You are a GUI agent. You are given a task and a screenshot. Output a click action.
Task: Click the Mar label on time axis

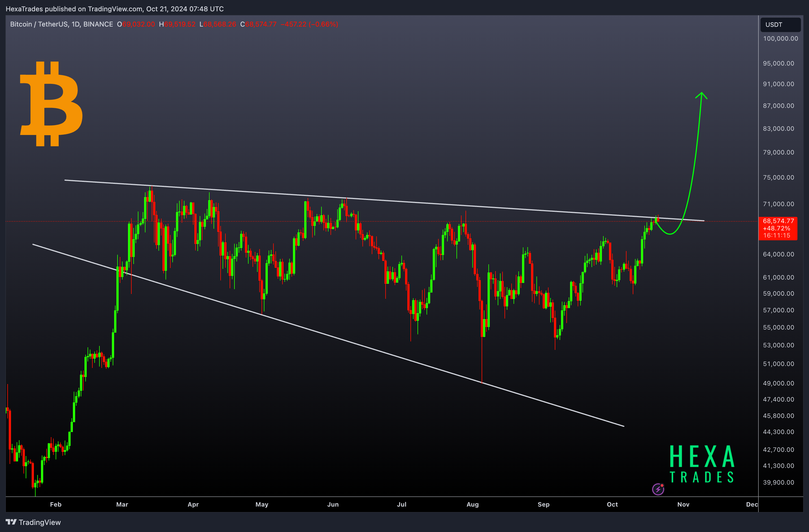(x=122, y=504)
